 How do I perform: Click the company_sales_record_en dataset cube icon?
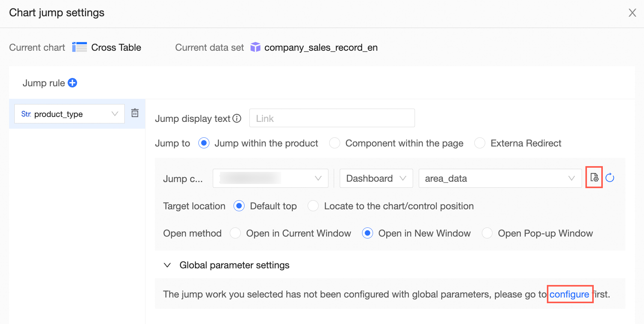(255, 47)
